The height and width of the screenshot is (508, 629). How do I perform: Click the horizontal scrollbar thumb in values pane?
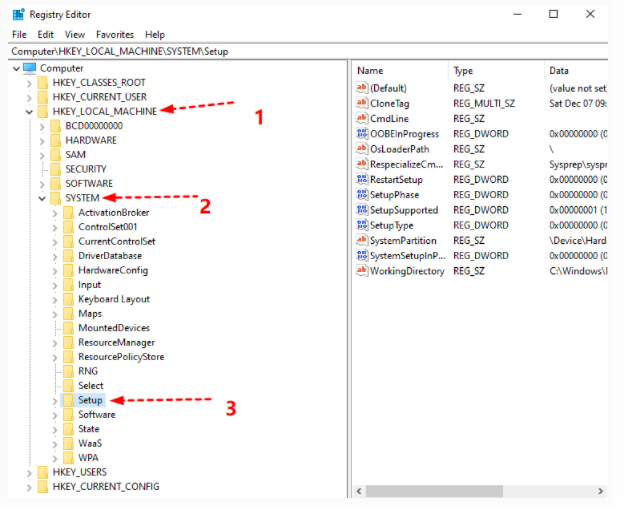(434, 491)
